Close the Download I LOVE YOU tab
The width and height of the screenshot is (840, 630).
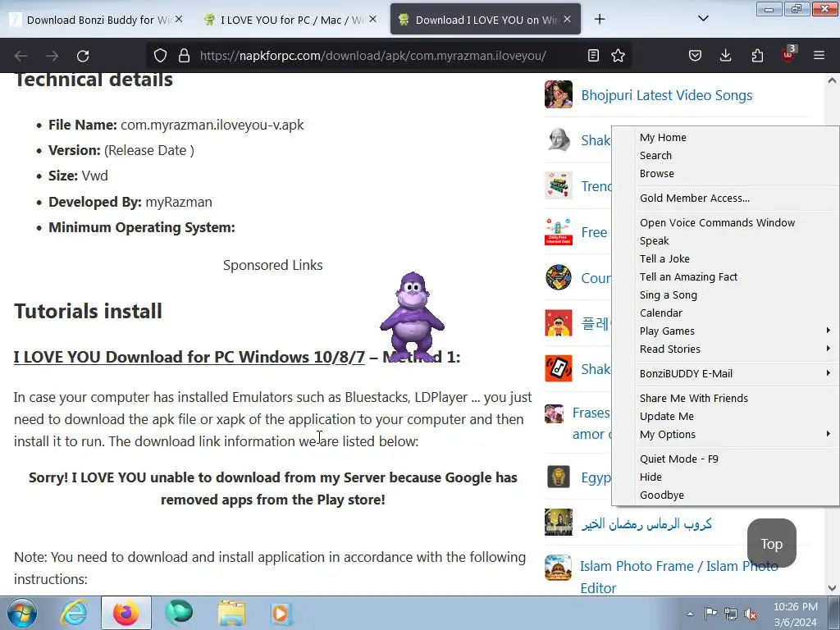click(568, 20)
